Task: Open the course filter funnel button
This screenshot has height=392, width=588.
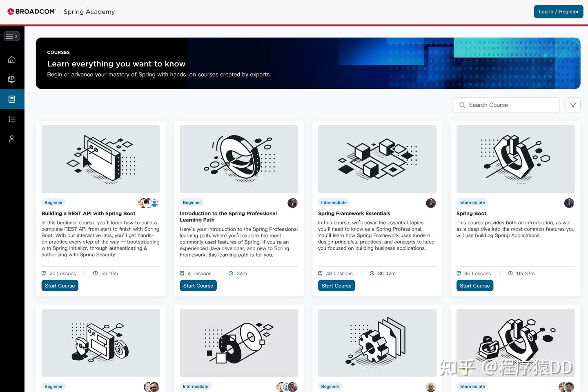Action: coord(573,105)
